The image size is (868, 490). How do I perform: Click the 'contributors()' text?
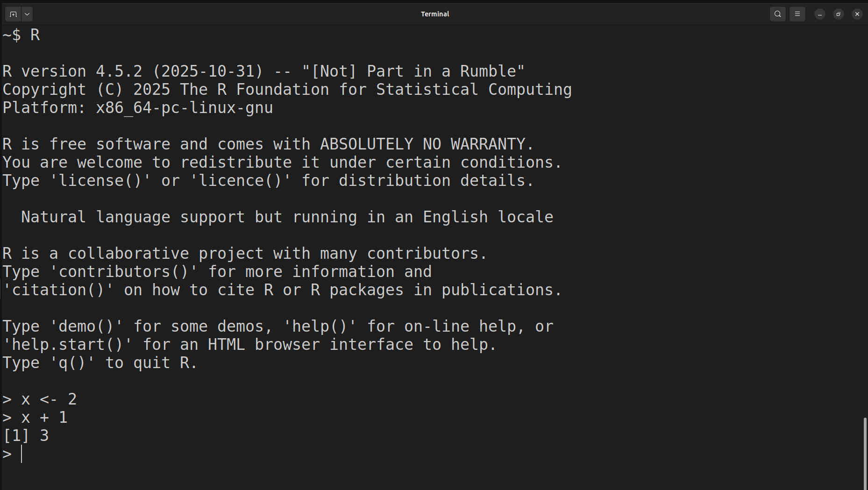coord(123,272)
